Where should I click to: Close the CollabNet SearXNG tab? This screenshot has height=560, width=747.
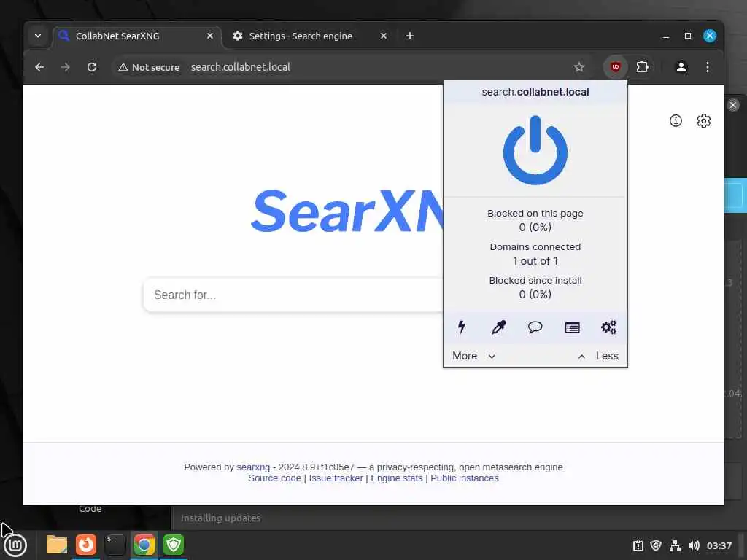pyautogui.click(x=209, y=36)
